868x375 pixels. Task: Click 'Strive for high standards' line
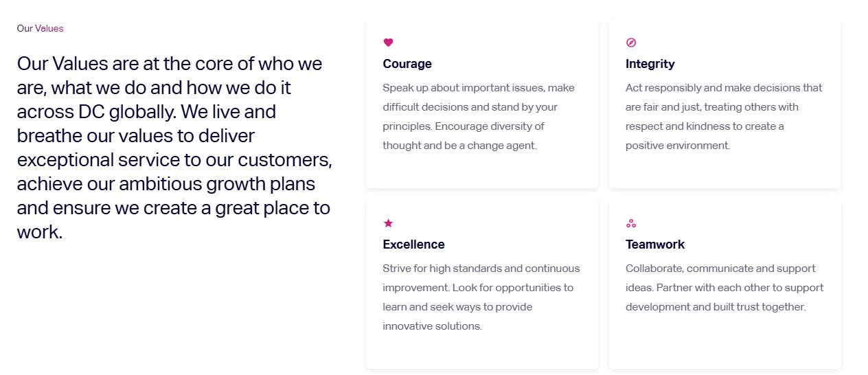(x=481, y=269)
